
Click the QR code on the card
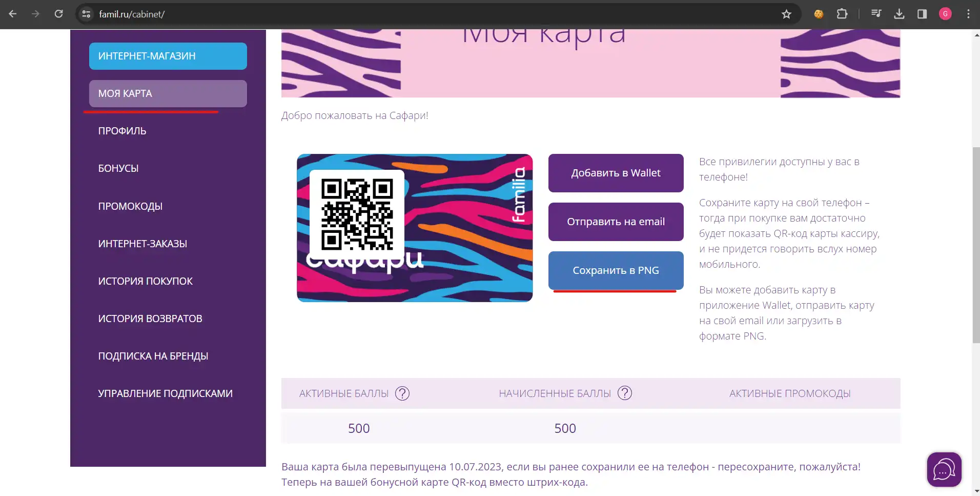click(x=357, y=214)
